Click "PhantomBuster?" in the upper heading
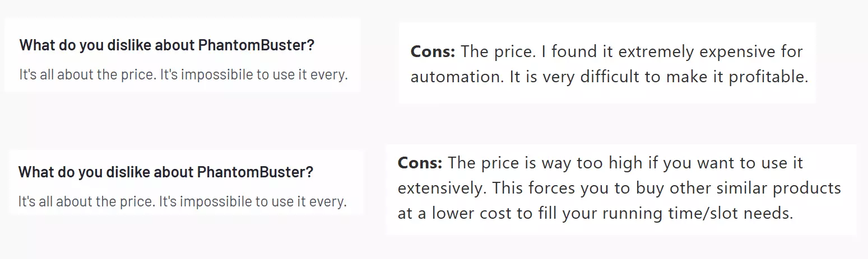The width and height of the screenshot is (868, 259). pyautogui.click(x=257, y=45)
